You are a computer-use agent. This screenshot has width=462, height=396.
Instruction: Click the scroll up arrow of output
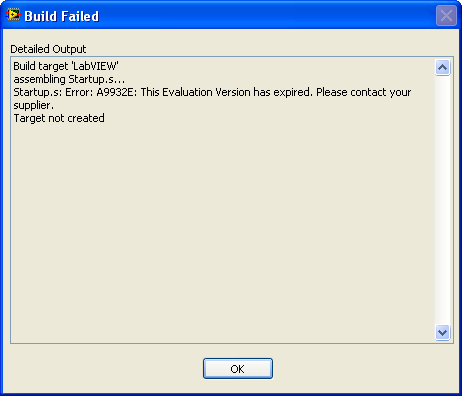[x=442, y=68]
